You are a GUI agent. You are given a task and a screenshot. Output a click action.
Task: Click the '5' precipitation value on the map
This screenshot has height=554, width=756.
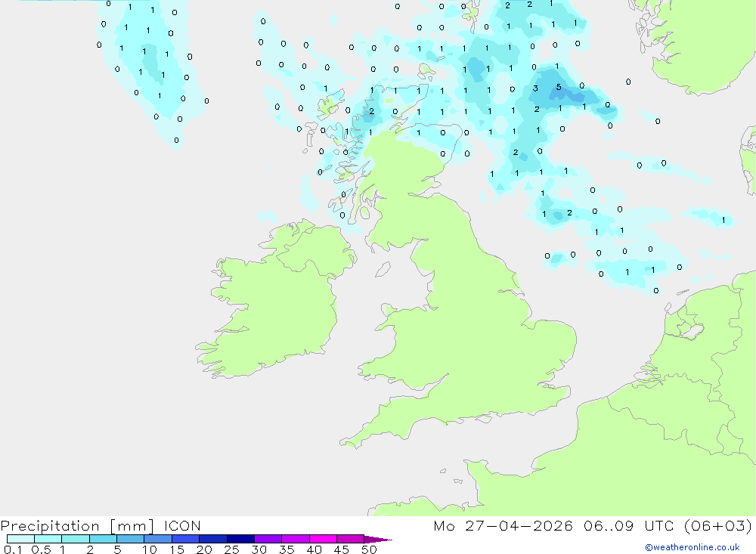pyautogui.click(x=559, y=87)
